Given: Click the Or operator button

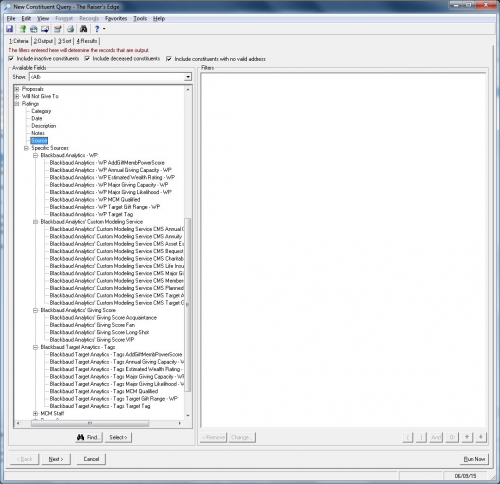Looking at the screenshot, I should 452,437.
